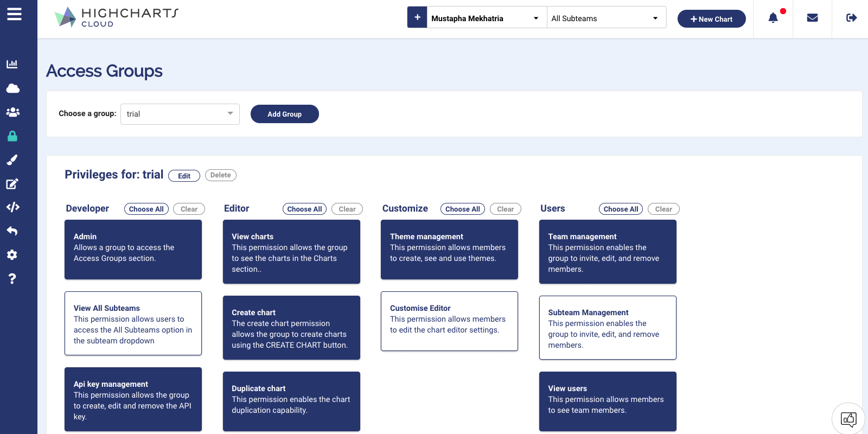The image size is (868, 434).
Task: Open the envelope messages icon
Action: click(x=812, y=18)
